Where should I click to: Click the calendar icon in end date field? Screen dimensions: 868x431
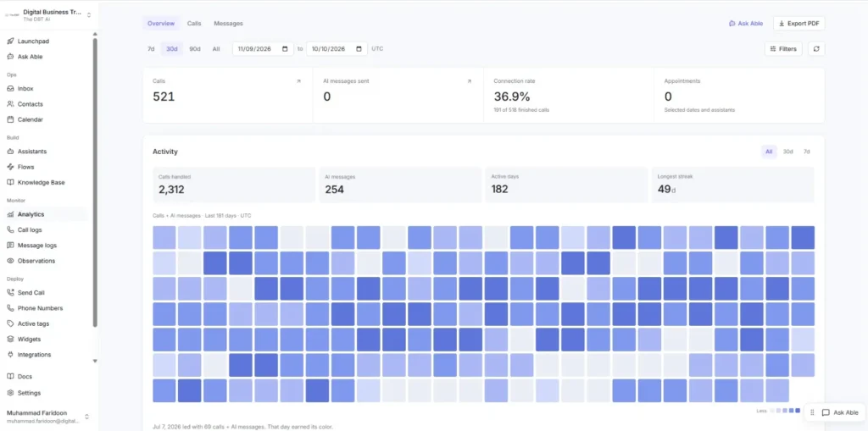coord(359,48)
